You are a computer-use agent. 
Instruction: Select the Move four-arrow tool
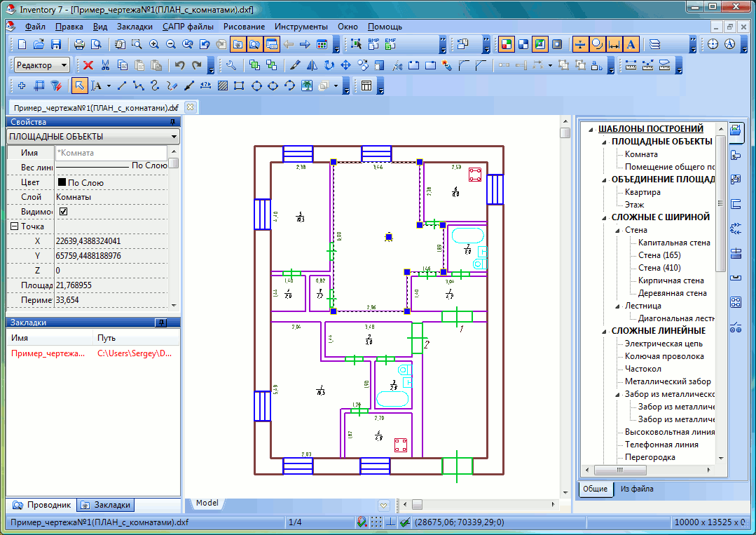[345, 65]
